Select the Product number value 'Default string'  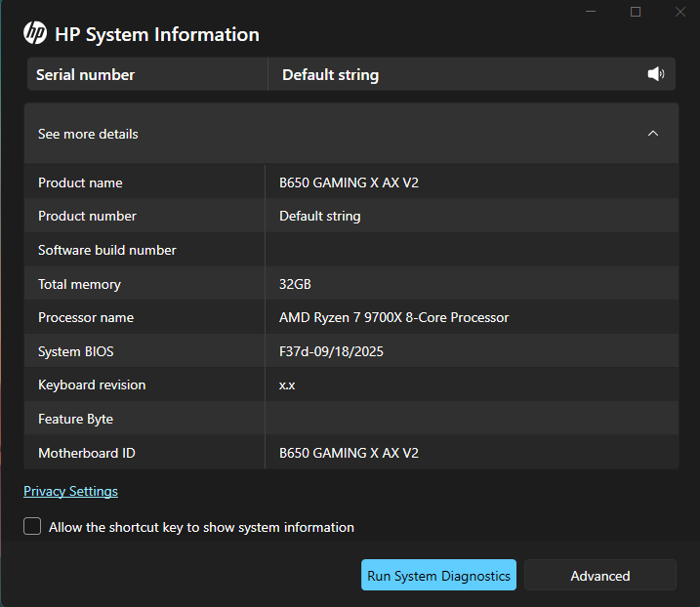point(319,216)
